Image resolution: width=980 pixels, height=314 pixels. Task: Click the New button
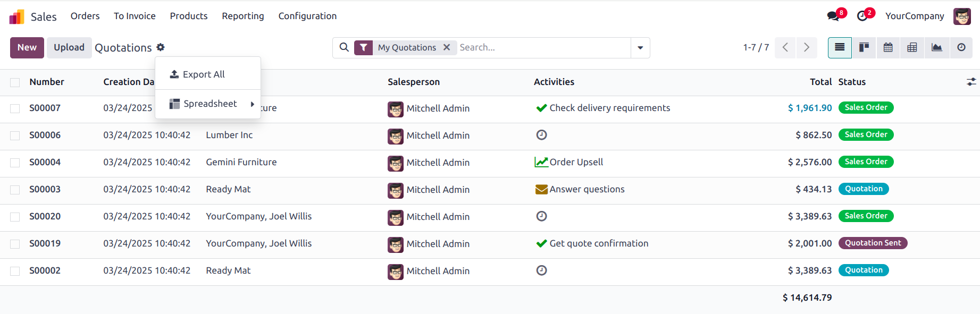[x=27, y=48]
